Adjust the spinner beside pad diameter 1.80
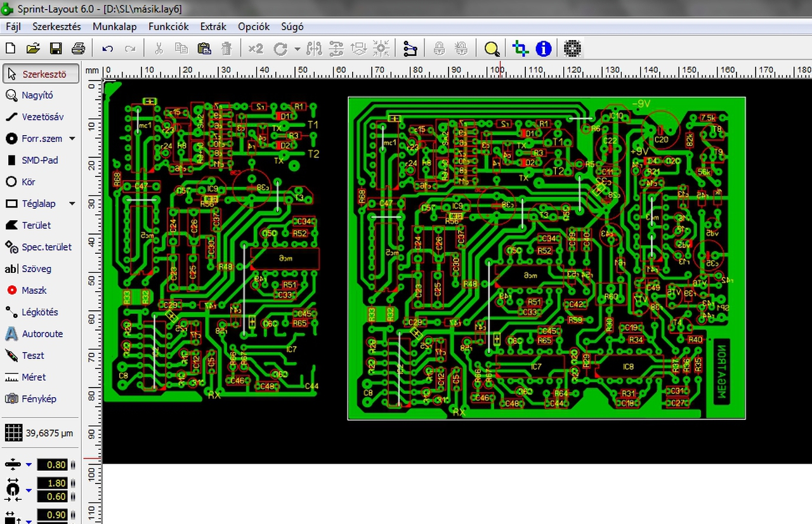 (x=72, y=483)
